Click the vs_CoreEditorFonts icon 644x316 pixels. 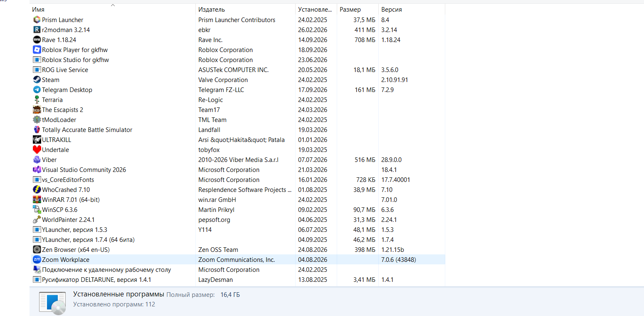pos(37,179)
